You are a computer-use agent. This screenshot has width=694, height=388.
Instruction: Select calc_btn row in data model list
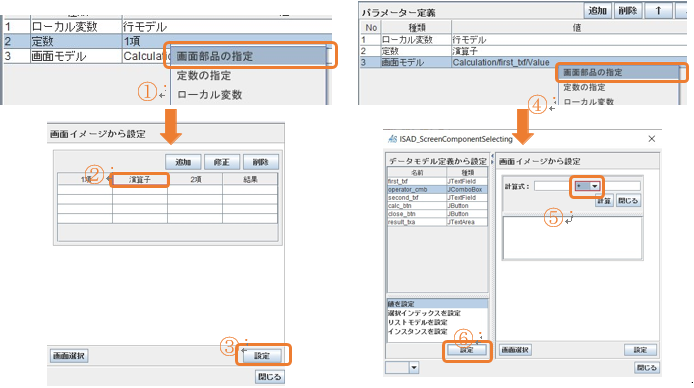click(437, 206)
